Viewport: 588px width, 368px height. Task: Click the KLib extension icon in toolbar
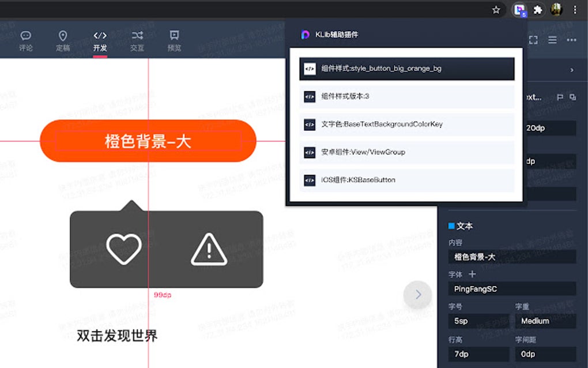(x=519, y=10)
